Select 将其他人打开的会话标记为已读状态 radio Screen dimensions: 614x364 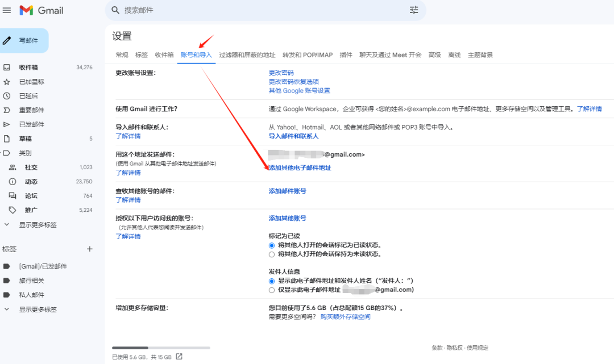pyautogui.click(x=272, y=245)
